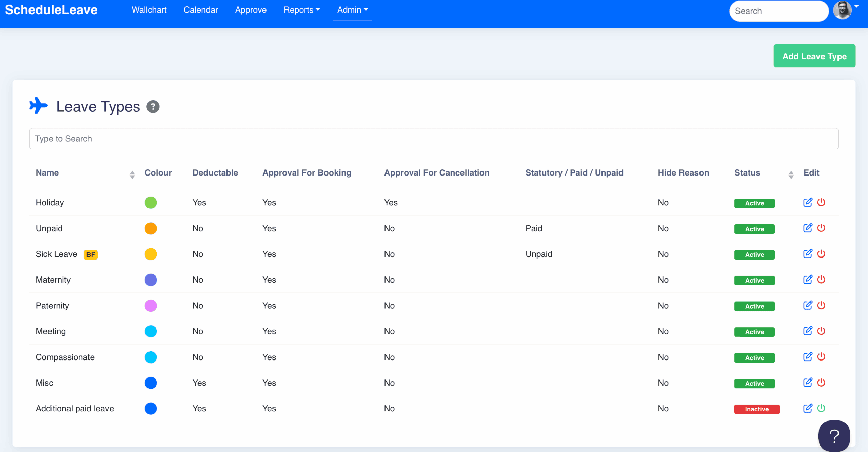Deactivate the Maternity leave type
The height and width of the screenshot is (452, 868).
click(x=821, y=280)
